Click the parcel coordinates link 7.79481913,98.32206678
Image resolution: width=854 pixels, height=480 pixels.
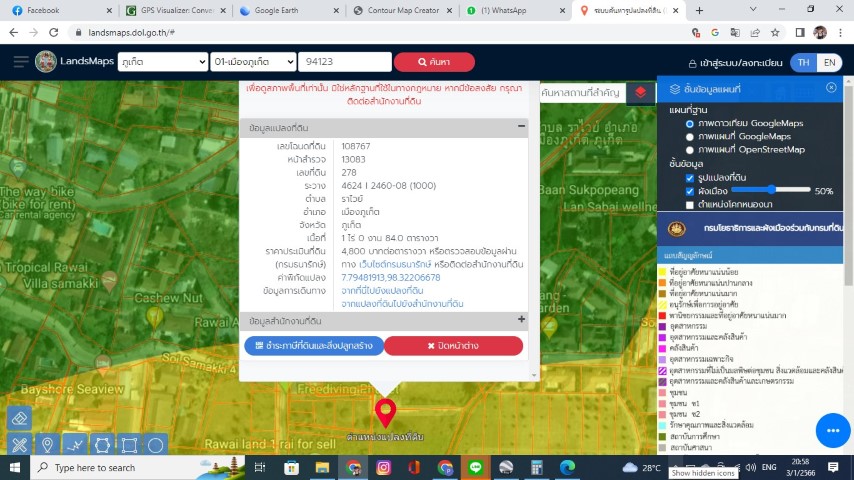coord(391,277)
